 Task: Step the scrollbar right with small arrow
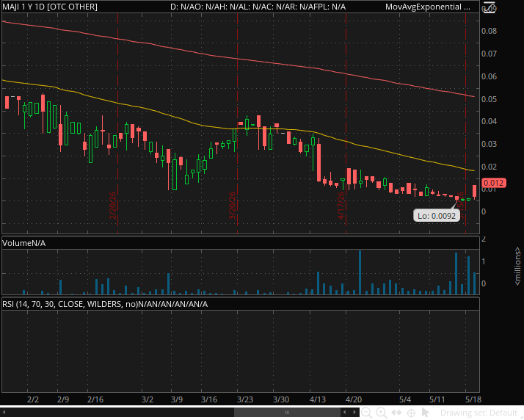(354, 412)
